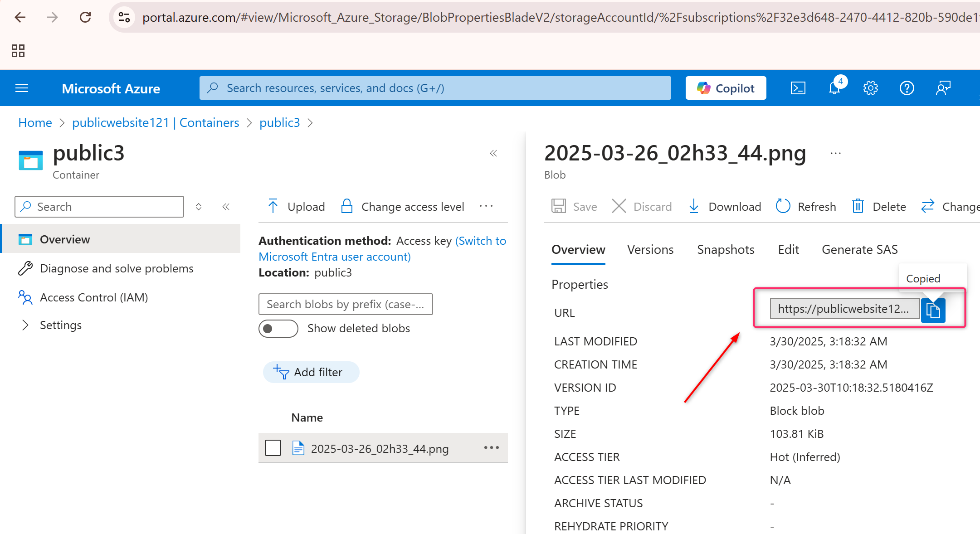980x534 pixels.
Task: Open the public3 breadcrumb link
Action: 279,122
